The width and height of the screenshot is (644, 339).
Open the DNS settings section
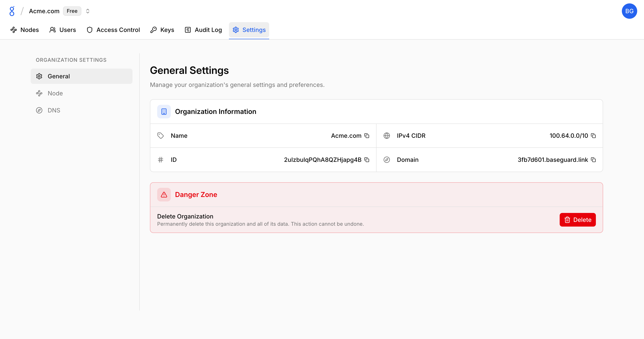(54, 110)
